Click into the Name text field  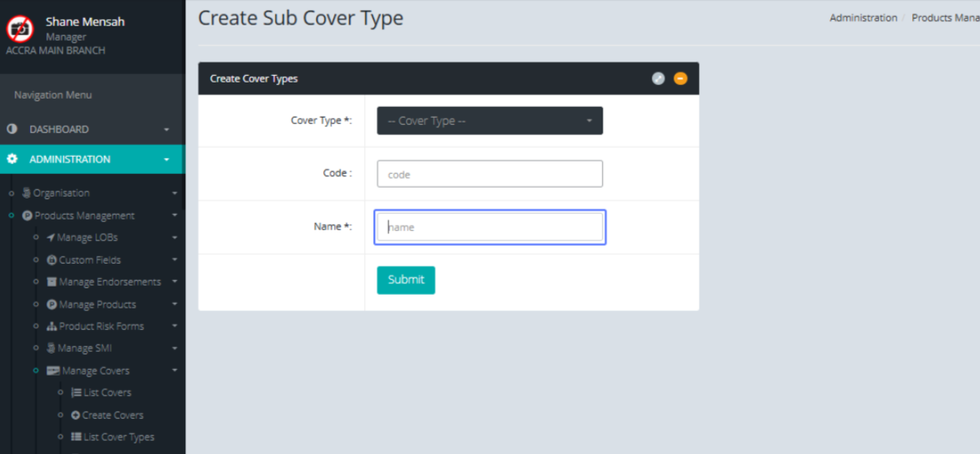(x=489, y=227)
